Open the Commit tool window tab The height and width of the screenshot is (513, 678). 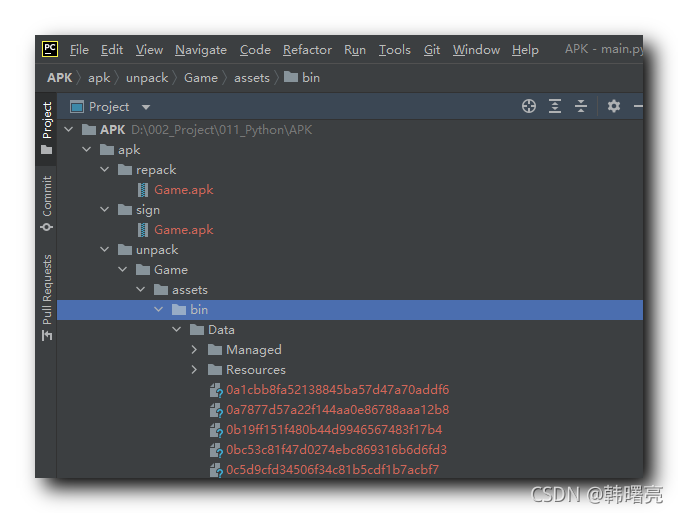(46, 203)
